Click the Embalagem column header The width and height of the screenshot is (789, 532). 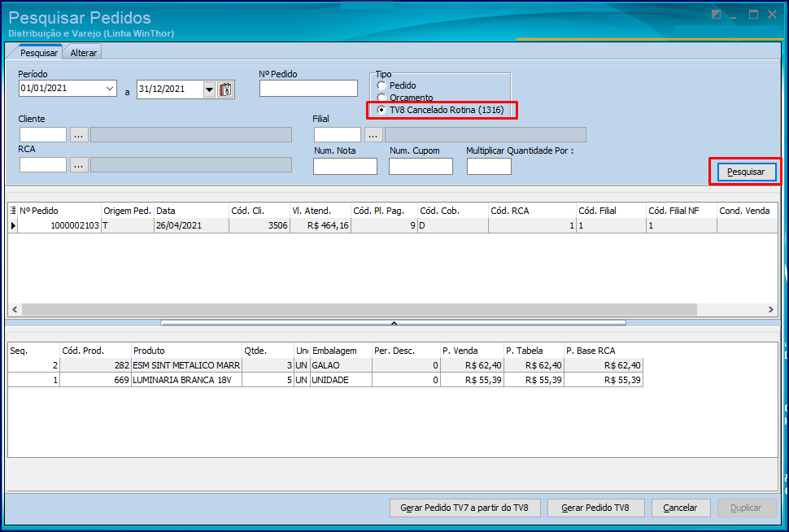pyautogui.click(x=341, y=351)
